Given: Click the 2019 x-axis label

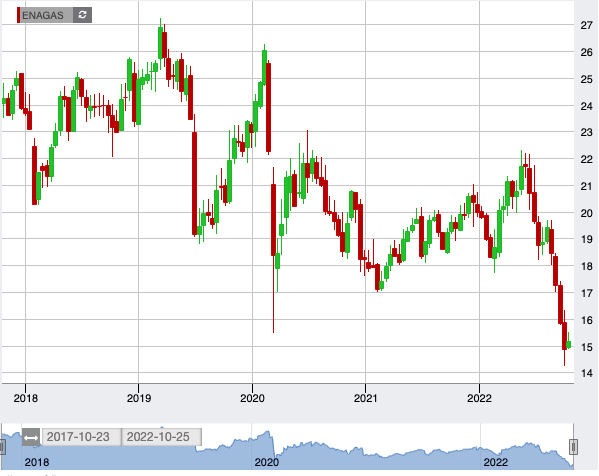Looking at the screenshot, I should 139,398.
